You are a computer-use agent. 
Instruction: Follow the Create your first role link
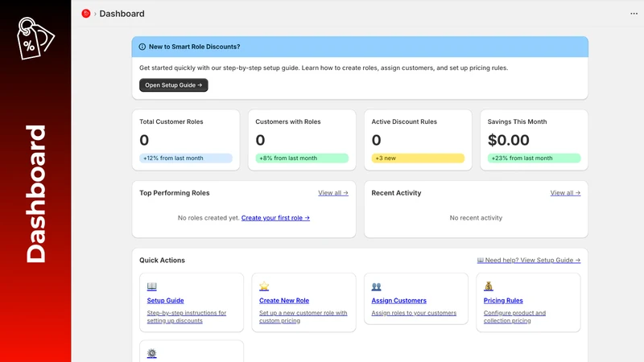point(275,218)
